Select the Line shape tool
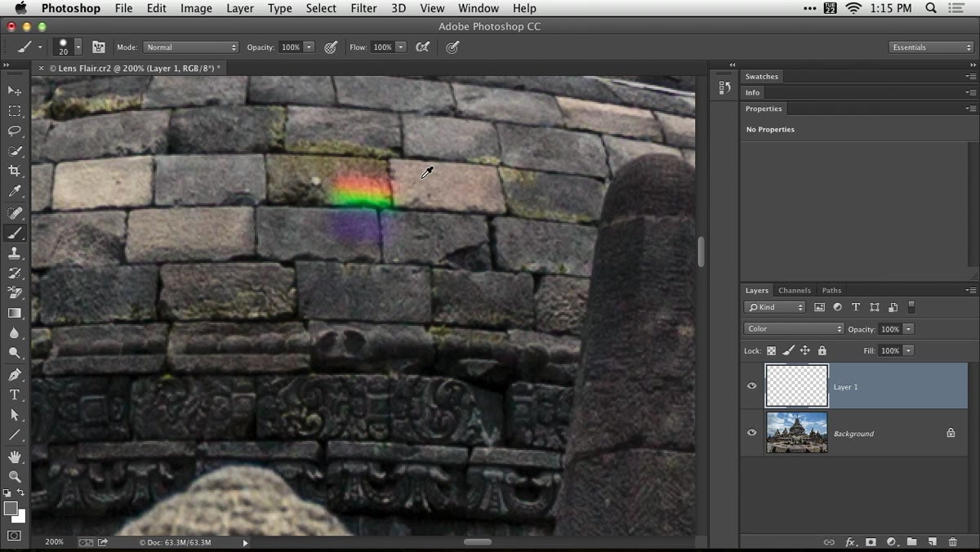The width and height of the screenshot is (980, 552). pyautogui.click(x=15, y=435)
